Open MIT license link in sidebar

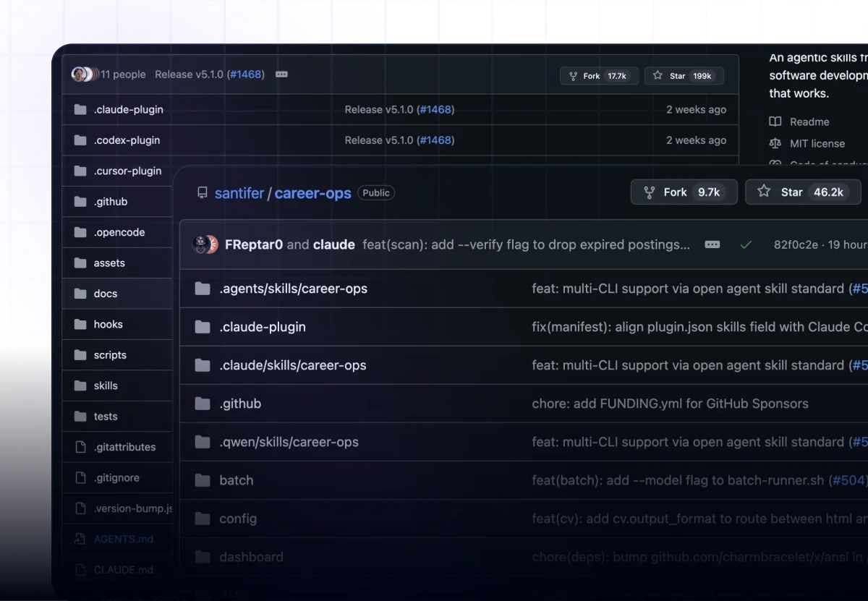[817, 144]
